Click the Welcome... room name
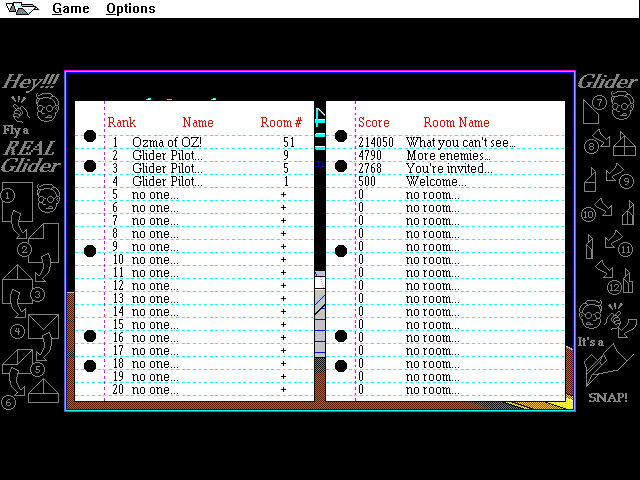This screenshot has height=480, width=640. pyautogui.click(x=436, y=182)
